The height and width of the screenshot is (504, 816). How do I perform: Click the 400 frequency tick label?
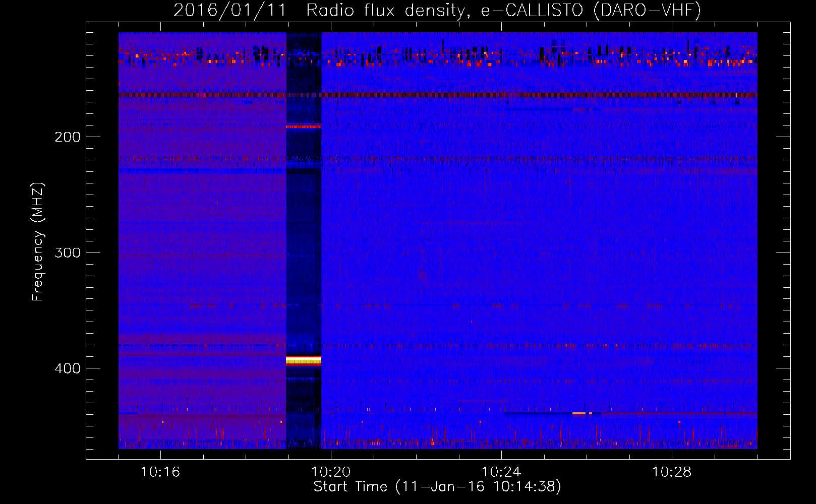(x=68, y=368)
